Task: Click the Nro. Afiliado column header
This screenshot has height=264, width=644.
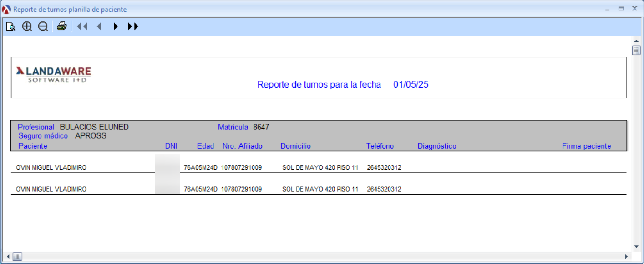Action: click(x=243, y=146)
